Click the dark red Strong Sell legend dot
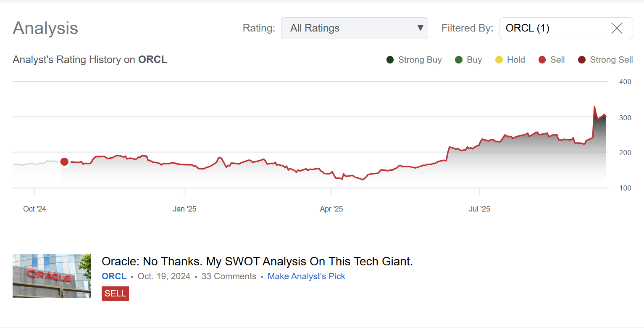644x328 pixels. click(x=581, y=60)
